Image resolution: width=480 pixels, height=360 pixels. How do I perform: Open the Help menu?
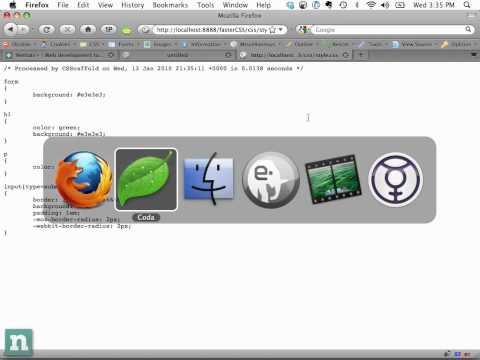(263, 5)
